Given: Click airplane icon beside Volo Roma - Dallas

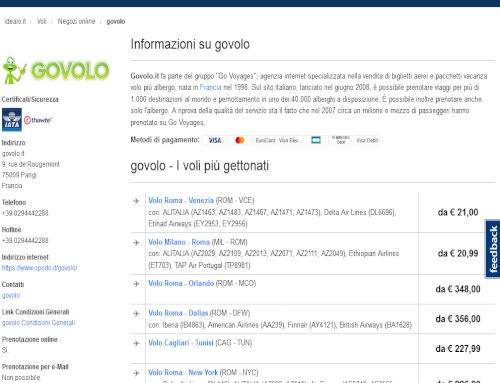Looking at the screenshot, I should tap(136, 314).
